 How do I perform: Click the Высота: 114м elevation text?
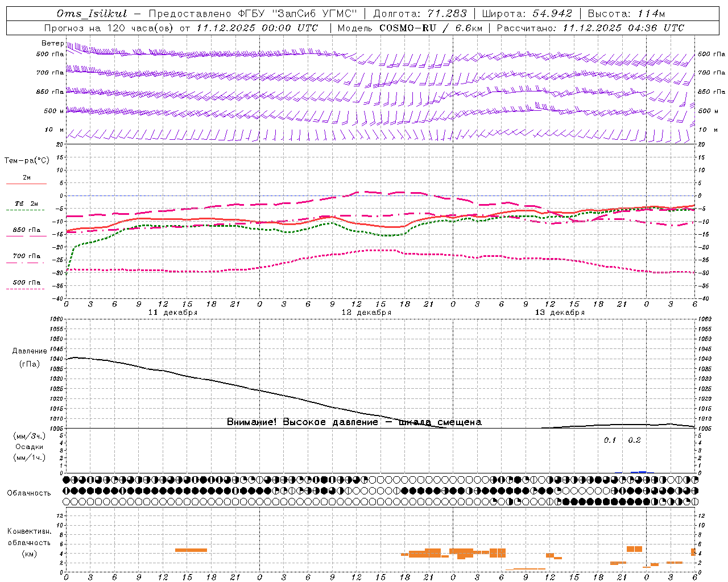click(626, 14)
